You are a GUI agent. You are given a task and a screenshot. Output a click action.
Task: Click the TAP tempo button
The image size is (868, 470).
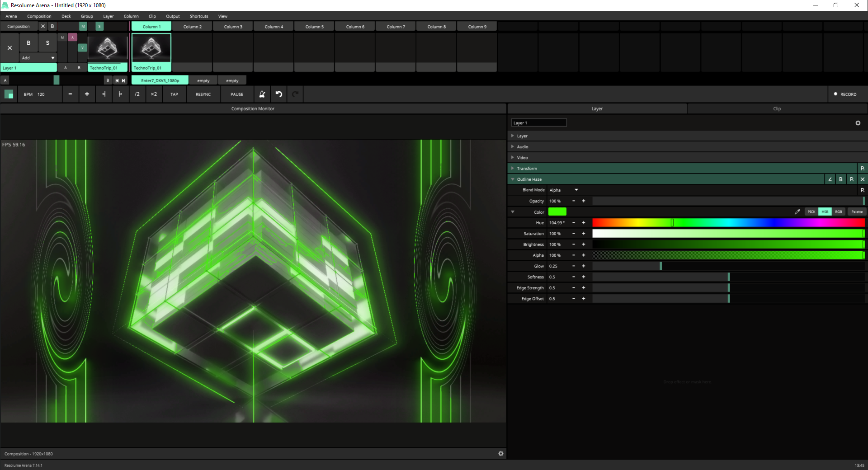[x=174, y=94]
